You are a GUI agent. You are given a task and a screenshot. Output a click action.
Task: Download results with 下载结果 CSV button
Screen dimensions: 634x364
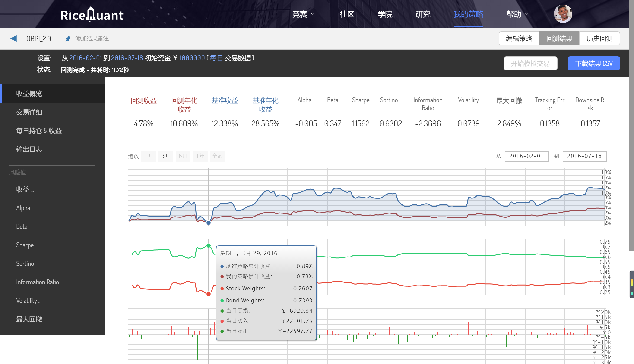point(593,63)
